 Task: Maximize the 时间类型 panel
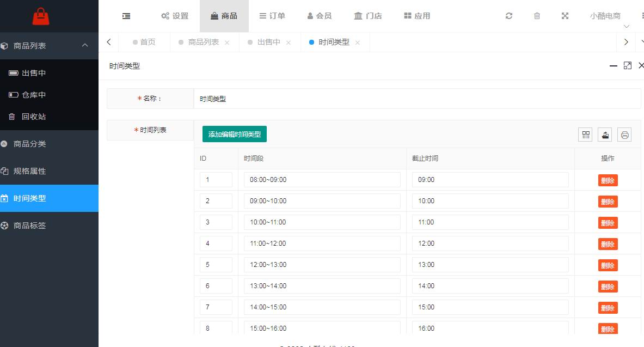click(628, 66)
